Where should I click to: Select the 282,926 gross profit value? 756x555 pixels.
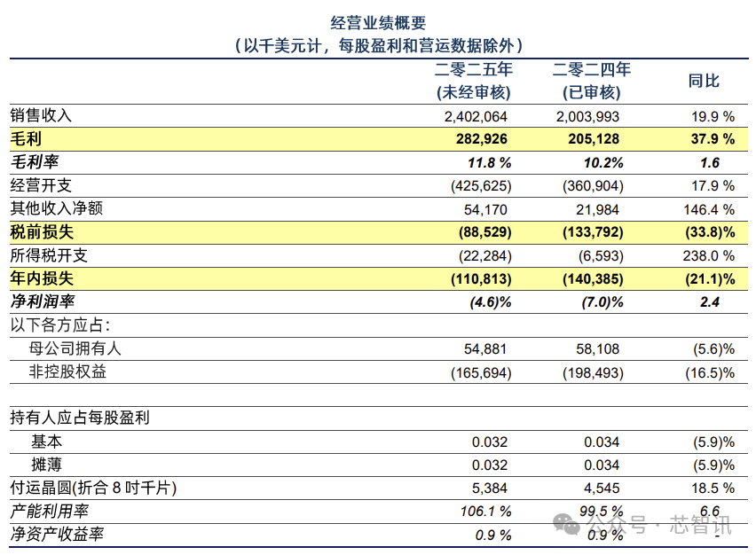483,139
